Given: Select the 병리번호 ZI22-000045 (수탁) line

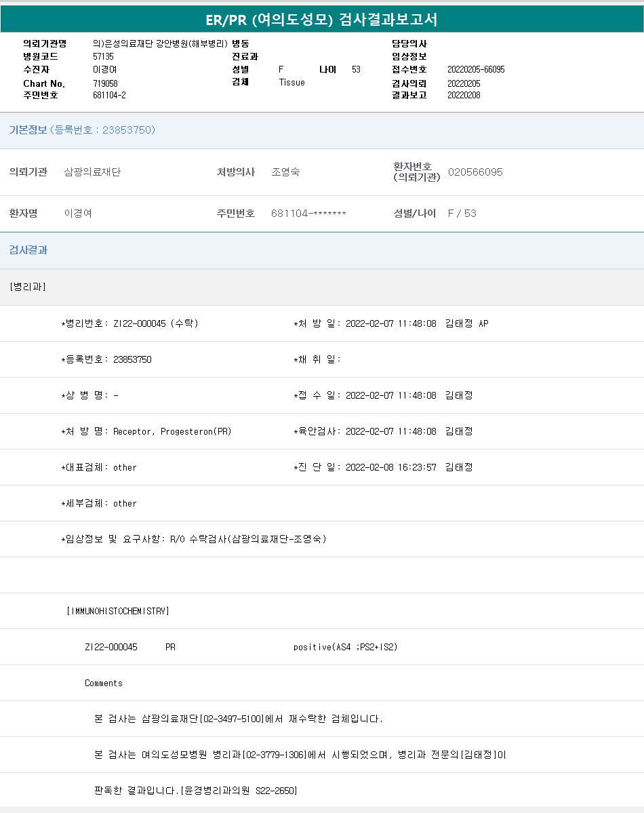Looking at the screenshot, I should click(x=129, y=323).
